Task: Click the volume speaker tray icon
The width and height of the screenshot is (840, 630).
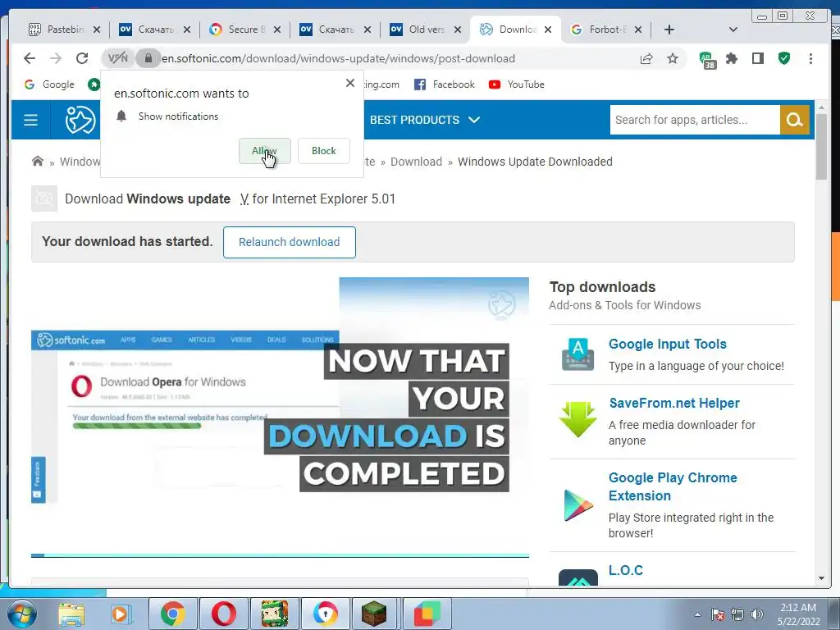Action: click(x=757, y=614)
